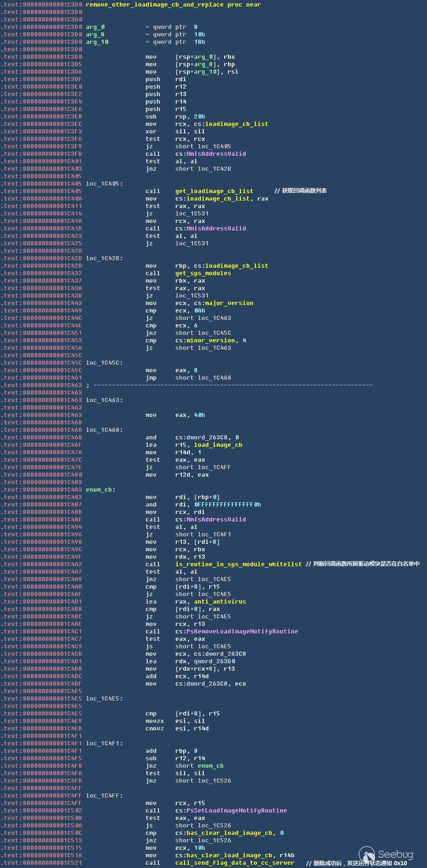Select the enum_cb: label

101,490
